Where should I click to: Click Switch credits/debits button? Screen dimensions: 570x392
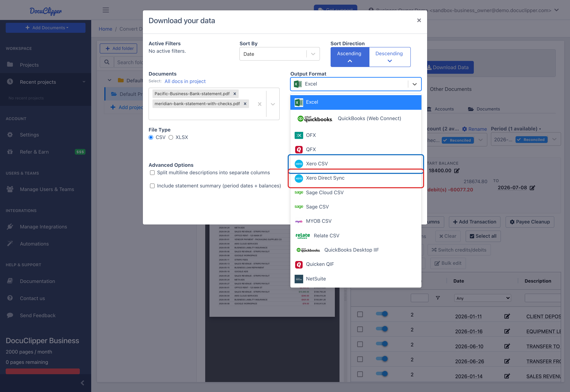point(459,250)
